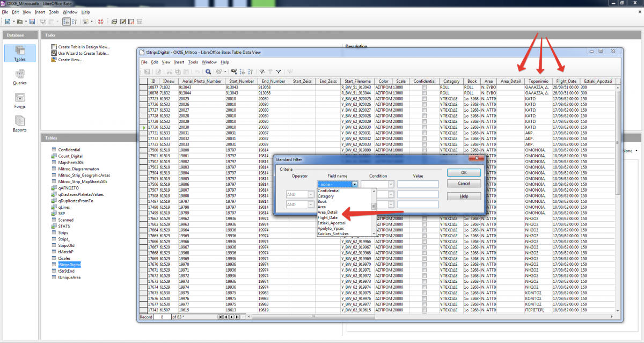This screenshot has height=343, width=644.
Task: Tick Confidential checkbox in row ID 17342
Action: click(x=425, y=310)
